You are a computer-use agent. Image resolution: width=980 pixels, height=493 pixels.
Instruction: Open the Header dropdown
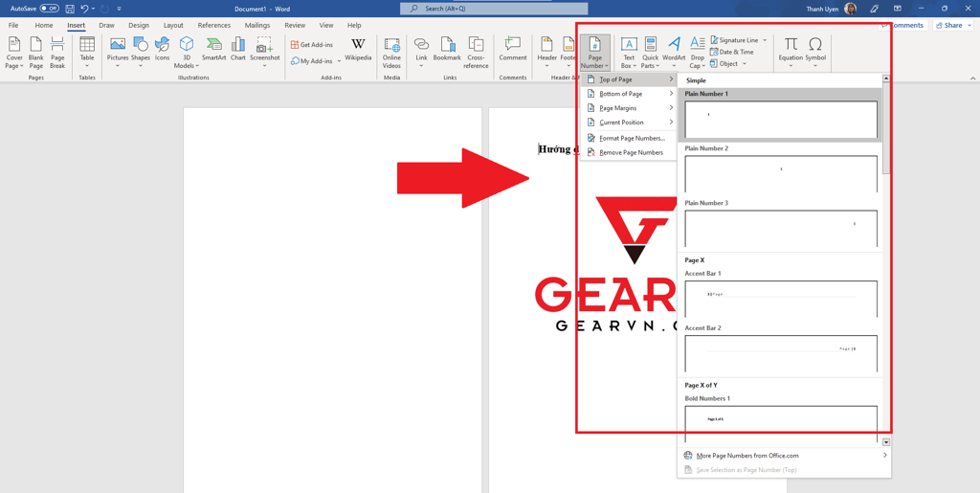546,53
